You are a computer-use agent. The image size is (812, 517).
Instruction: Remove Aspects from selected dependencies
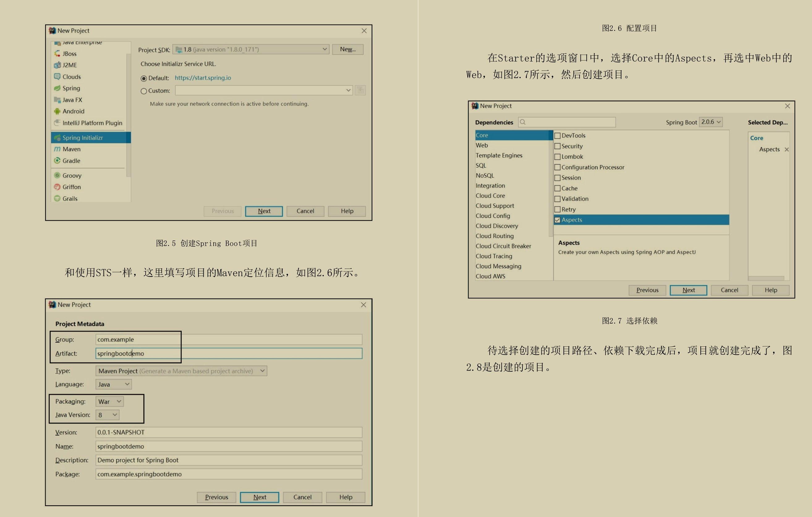tap(787, 149)
